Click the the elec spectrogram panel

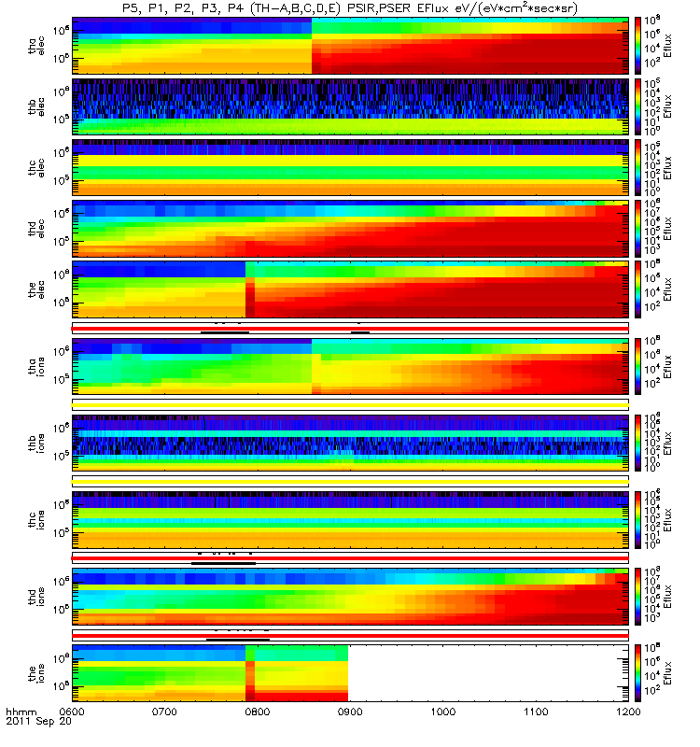pyautogui.click(x=350, y=289)
